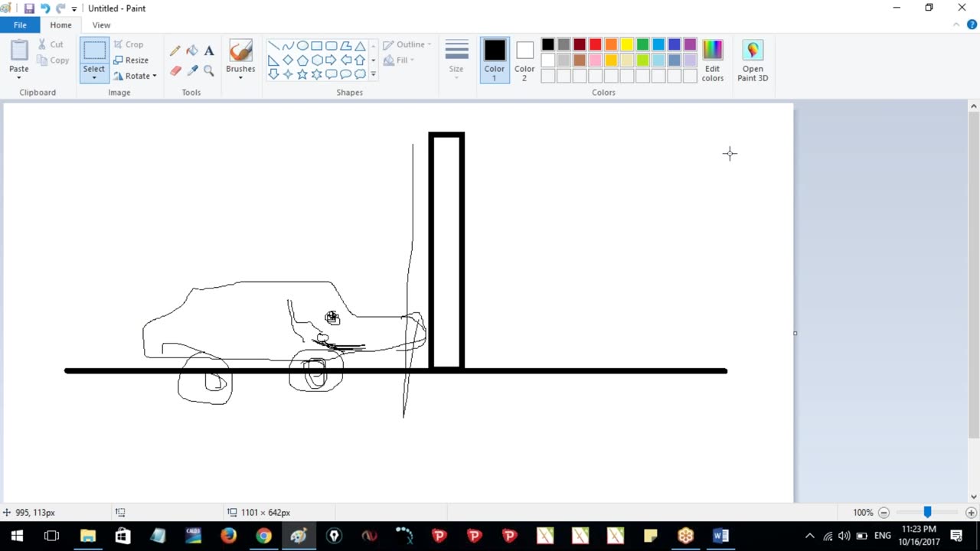Collapse the ribbon with chevron

tap(956, 24)
